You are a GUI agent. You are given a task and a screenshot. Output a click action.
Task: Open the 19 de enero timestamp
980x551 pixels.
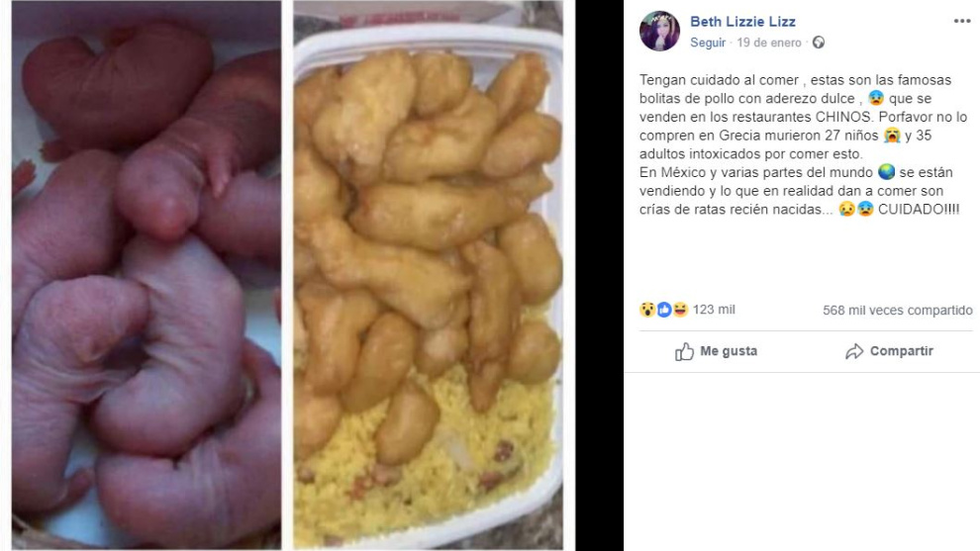769,43
